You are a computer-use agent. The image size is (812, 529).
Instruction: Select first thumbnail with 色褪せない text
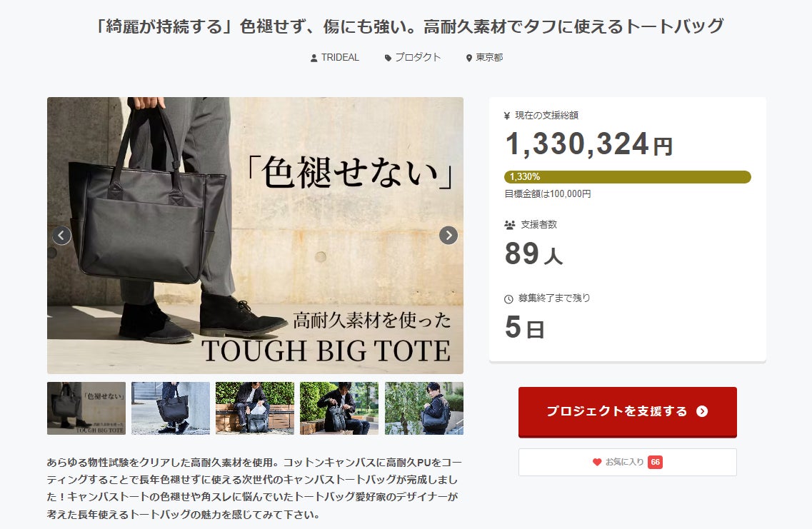coord(86,408)
